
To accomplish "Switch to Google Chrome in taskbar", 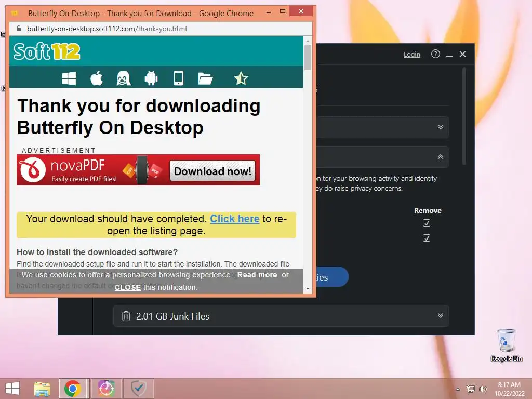I will 73,389.
